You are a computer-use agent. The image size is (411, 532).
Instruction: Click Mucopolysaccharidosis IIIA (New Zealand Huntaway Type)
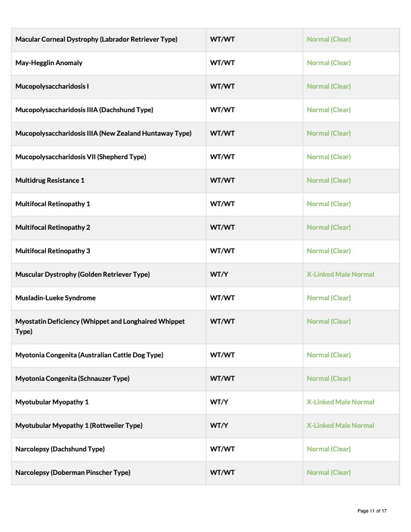pyautogui.click(x=103, y=134)
